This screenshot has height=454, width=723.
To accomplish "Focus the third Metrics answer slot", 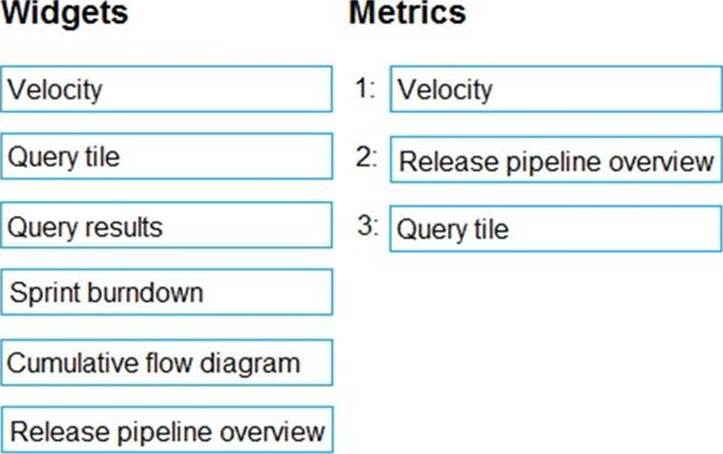I will pyautogui.click(x=555, y=229).
